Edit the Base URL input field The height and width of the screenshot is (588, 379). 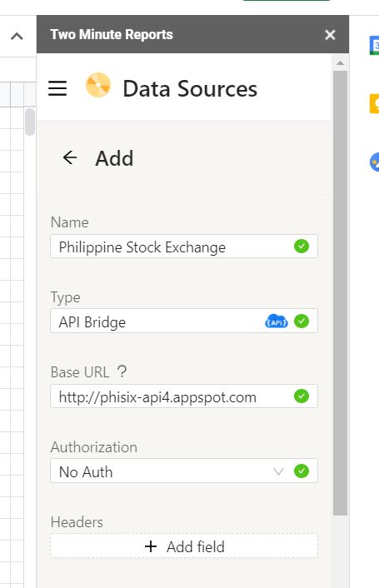[184, 396]
